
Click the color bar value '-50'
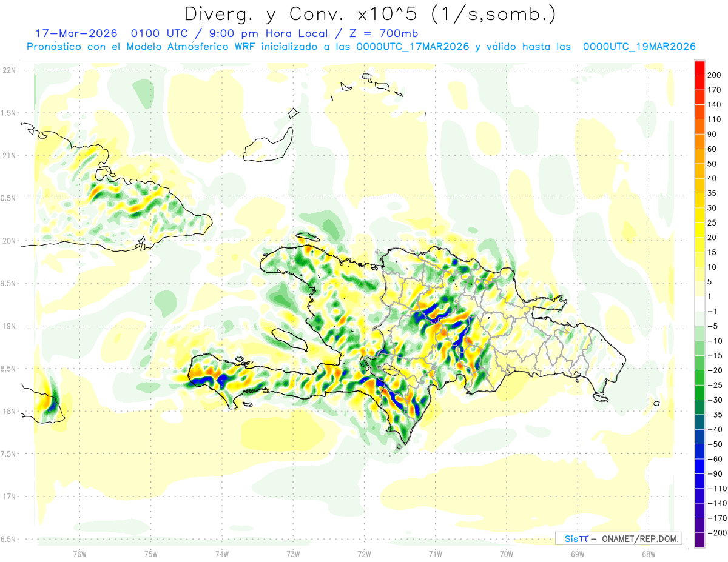coord(715,444)
